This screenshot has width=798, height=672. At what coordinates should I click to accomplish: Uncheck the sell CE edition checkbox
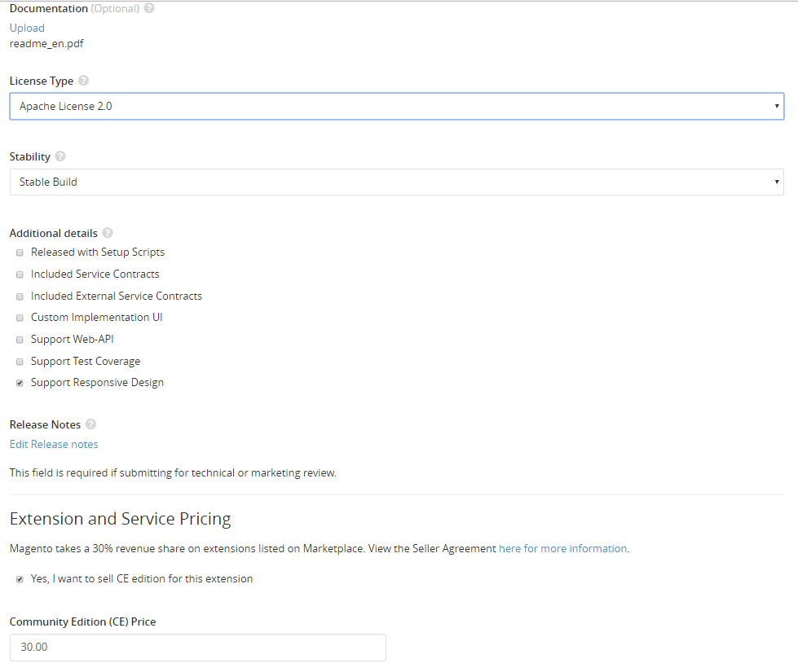[20, 579]
